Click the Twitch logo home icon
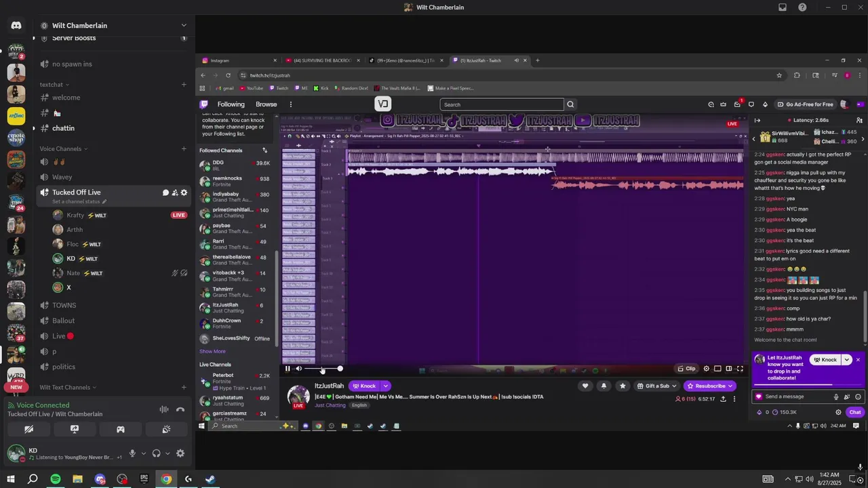 (x=203, y=104)
